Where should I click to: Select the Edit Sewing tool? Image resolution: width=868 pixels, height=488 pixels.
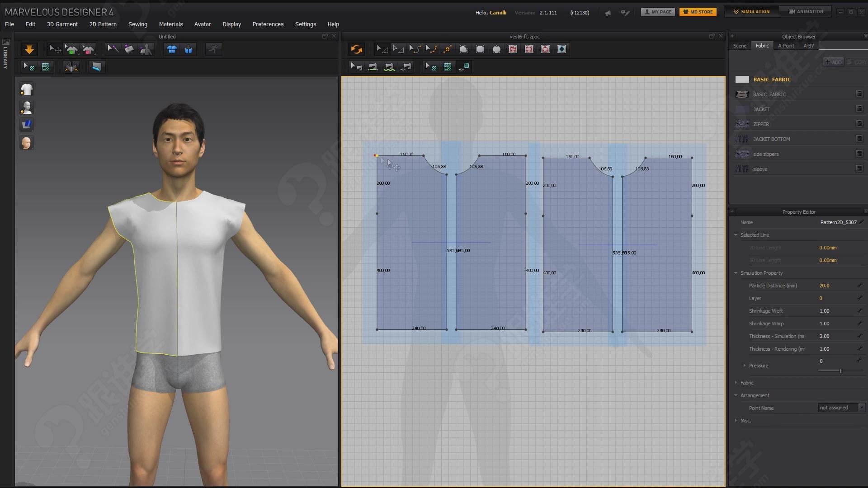356,67
